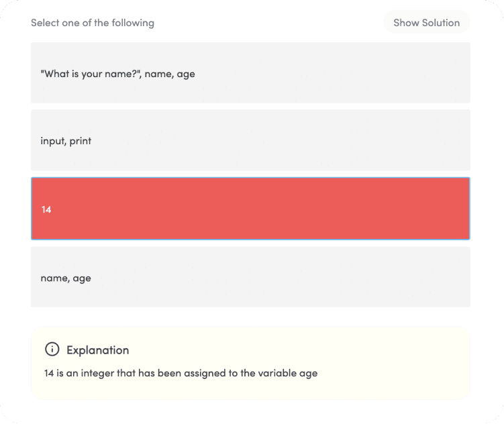This screenshot has height=424, width=504.
Task: Click the "Select one of the following" label
Action: 93,23
